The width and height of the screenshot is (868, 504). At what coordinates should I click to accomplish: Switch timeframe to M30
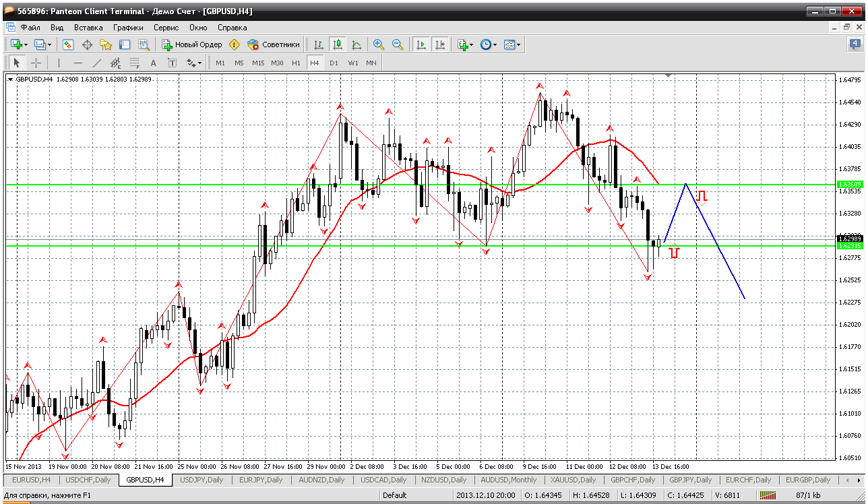(277, 63)
